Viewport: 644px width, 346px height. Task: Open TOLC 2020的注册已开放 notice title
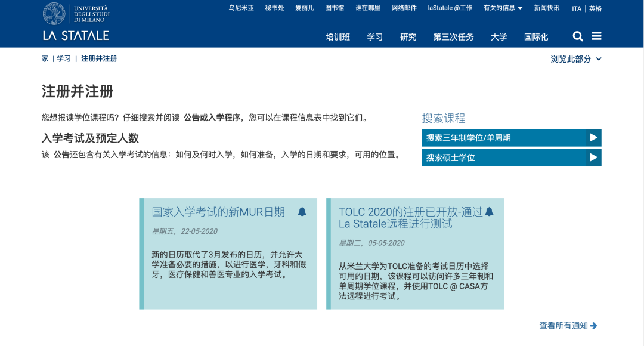[410, 218]
